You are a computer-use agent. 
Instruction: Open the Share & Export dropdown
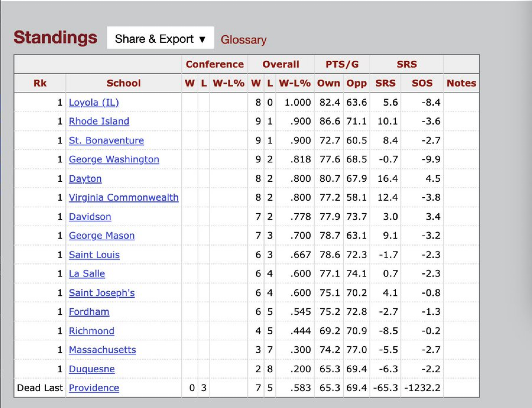tap(160, 39)
